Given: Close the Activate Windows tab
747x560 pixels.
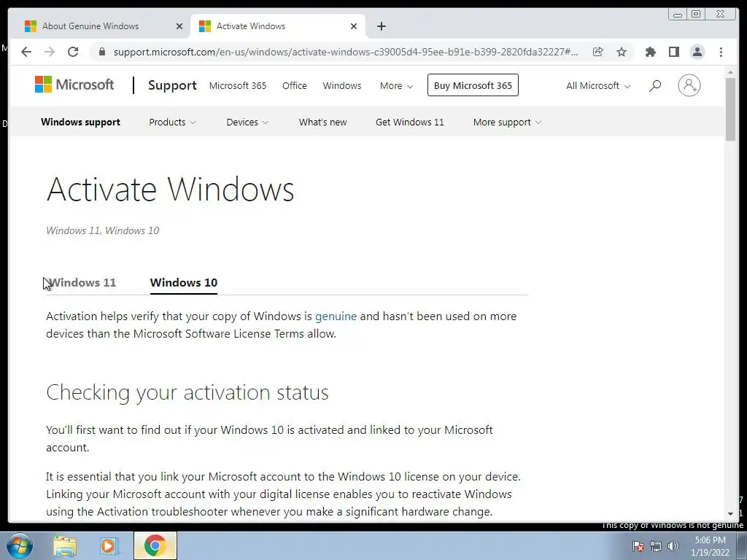Looking at the screenshot, I should pyautogui.click(x=354, y=26).
